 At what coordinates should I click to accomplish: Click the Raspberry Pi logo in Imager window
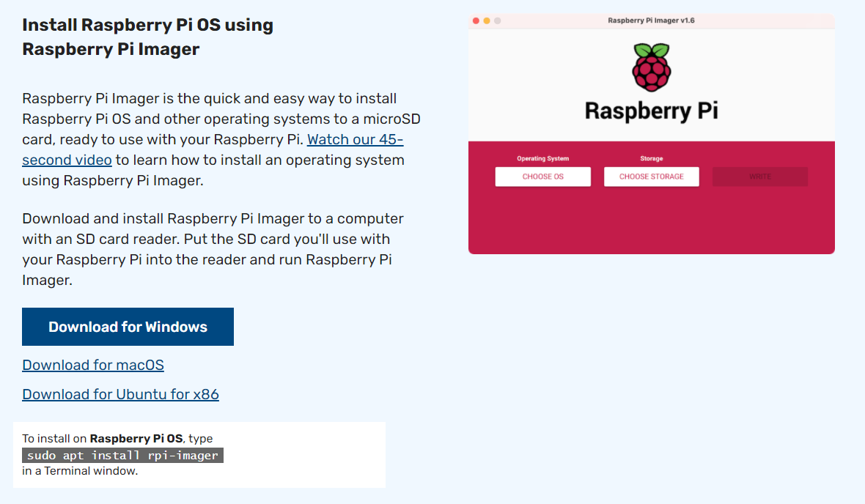point(652,67)
